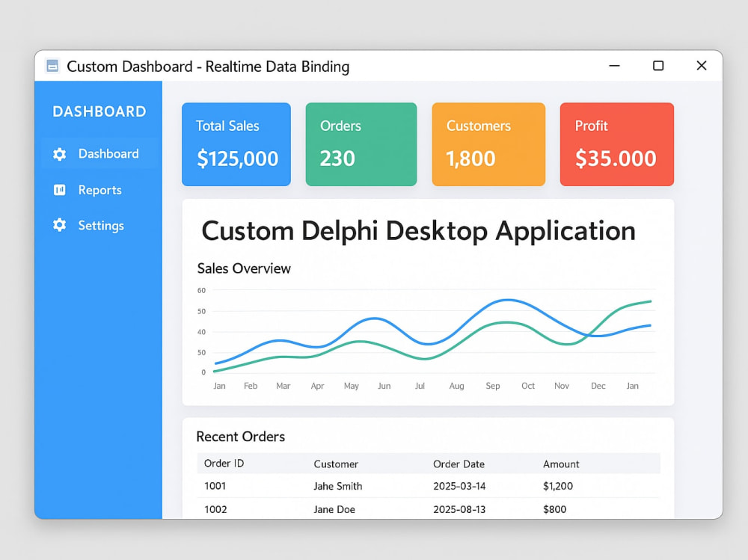Click the 60 value on chart y-axis
The image size is (748, 560).
tap(201, 291)
